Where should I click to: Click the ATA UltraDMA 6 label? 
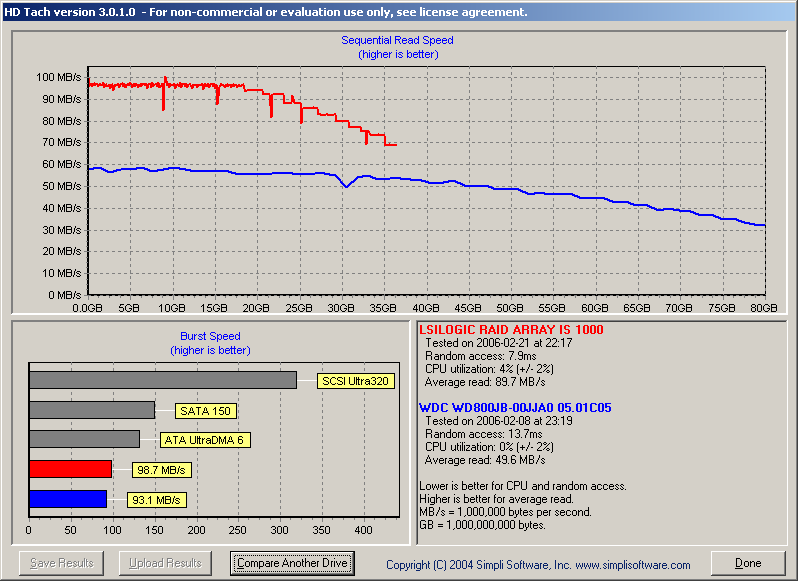click(x=205, y=440)
